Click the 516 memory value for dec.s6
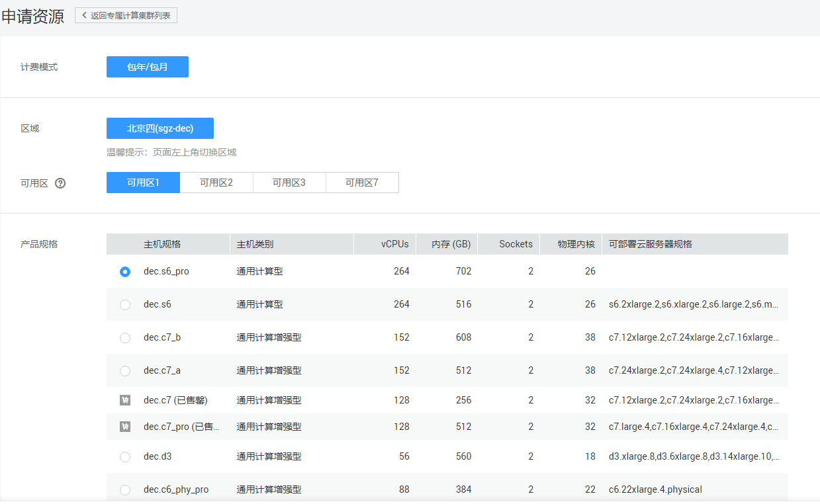Screen dimensions: 820x504 463,304
